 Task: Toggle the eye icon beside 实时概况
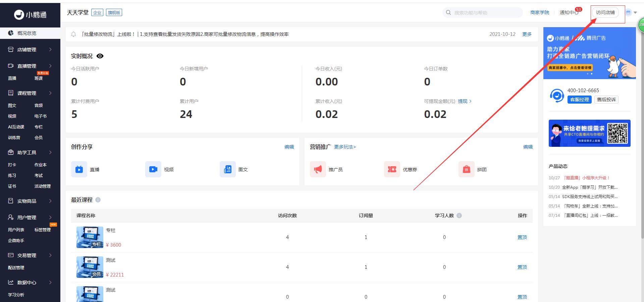coord(100,56)
